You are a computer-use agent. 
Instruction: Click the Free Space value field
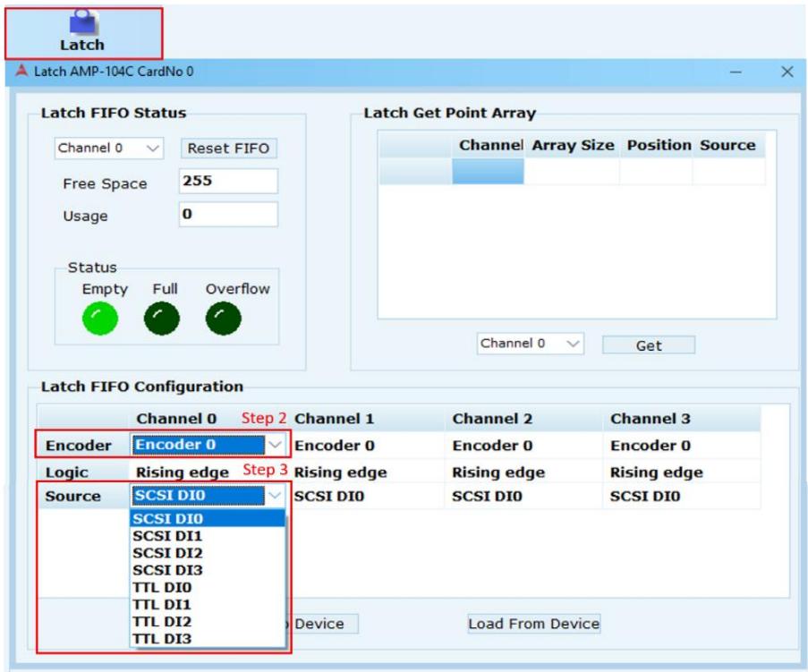(x=228, y=181)
